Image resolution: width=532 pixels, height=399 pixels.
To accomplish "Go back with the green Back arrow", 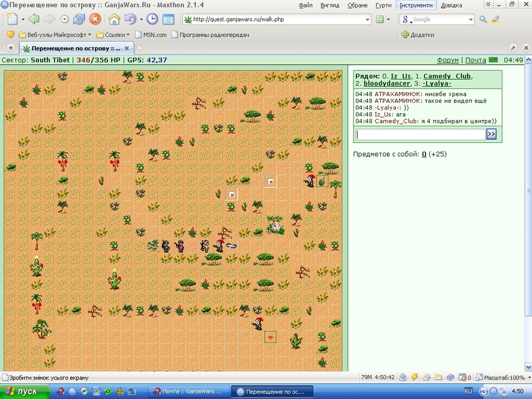I will click(34, 19).
